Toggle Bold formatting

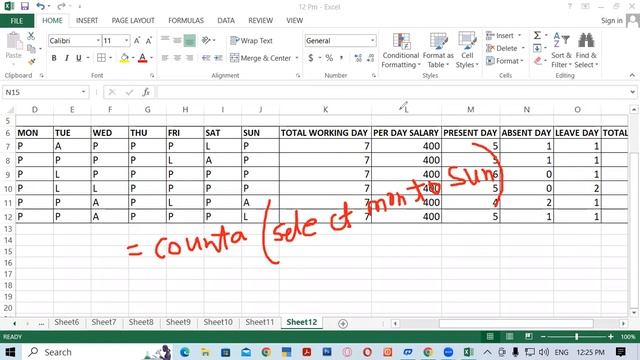point(54,58)
